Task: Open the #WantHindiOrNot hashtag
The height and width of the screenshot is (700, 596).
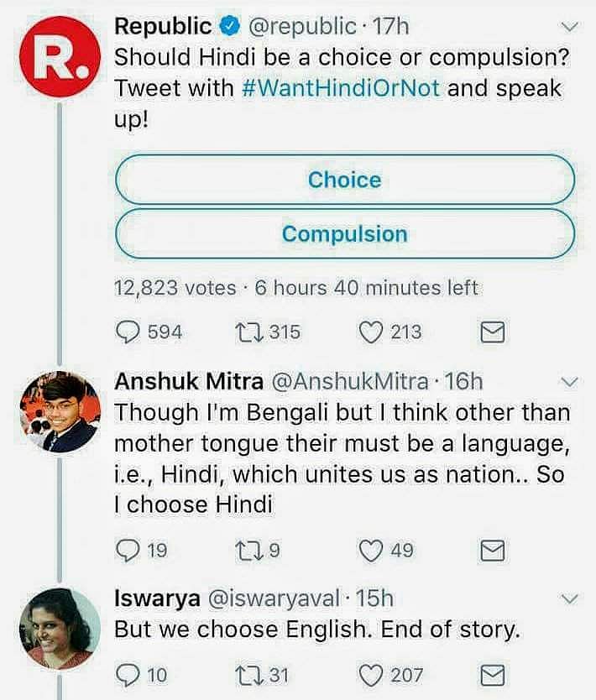Action: 341,88
